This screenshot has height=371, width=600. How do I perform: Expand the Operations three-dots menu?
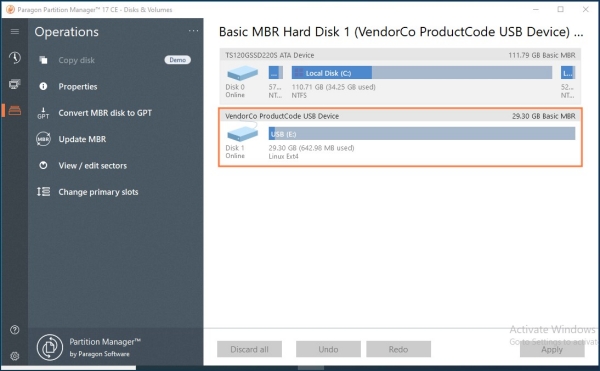coord(193,31)
